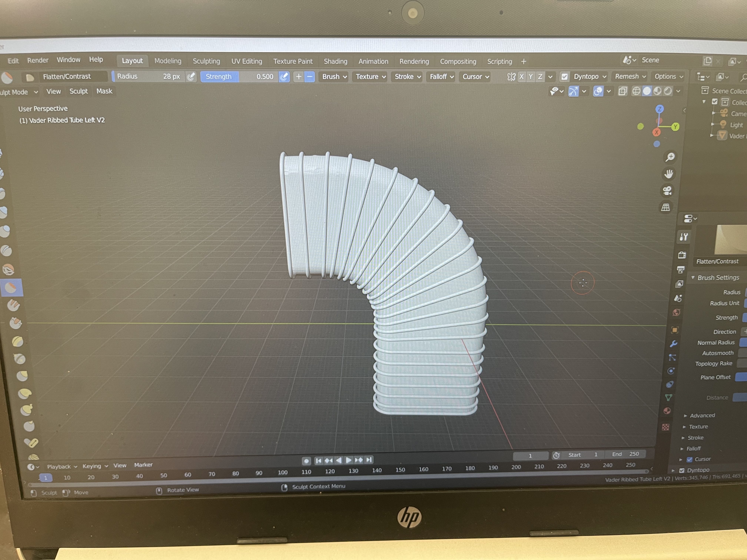Viewport: 747px width, 560px height.
Task: Toggle Dyntopo checkbox in properties panel
Action: point(681,470)
